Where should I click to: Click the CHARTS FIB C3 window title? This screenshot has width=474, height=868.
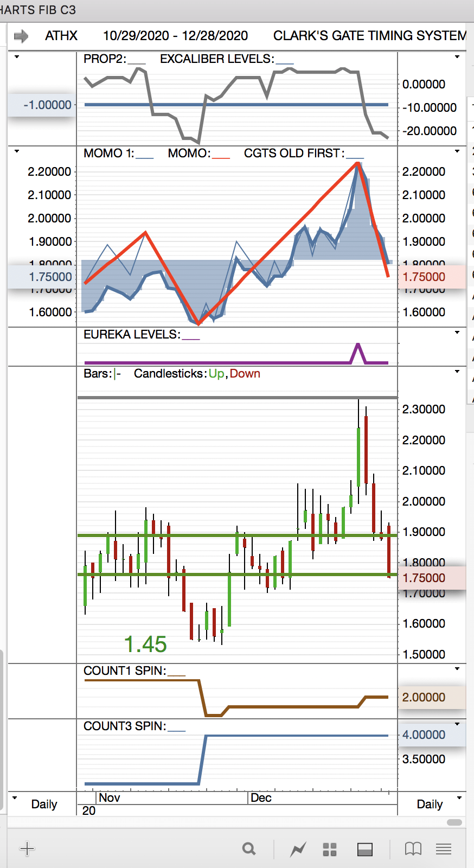click(x=38, y=10)
